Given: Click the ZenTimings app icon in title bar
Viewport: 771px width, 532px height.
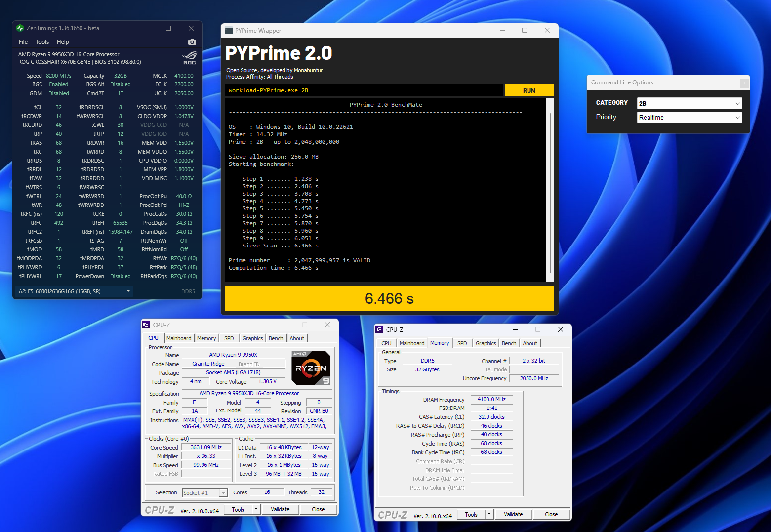Looking at the screenshot, I should click(20, 28).
